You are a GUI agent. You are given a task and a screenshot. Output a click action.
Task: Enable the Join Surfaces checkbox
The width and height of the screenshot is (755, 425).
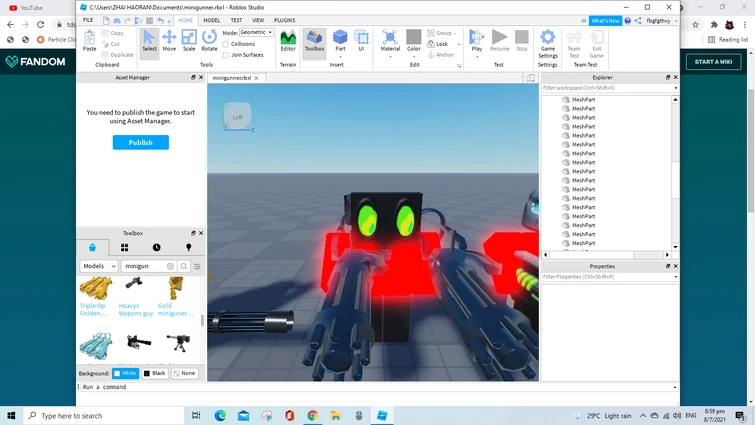[x=225, y=55]
